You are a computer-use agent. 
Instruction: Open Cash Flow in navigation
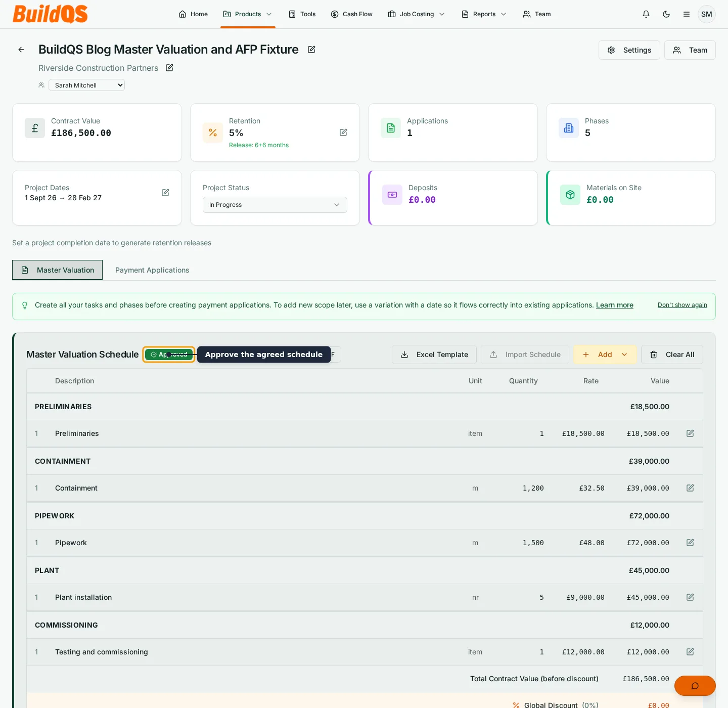point(351,14)
